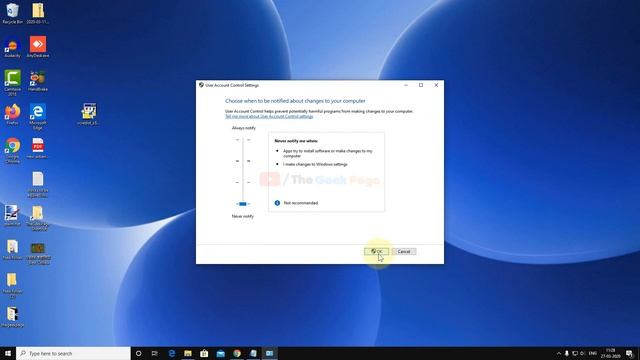This screenshot has width=640, height=360.
Task: Open Google Chrome from taskbar
Action: tap(237, 353)
